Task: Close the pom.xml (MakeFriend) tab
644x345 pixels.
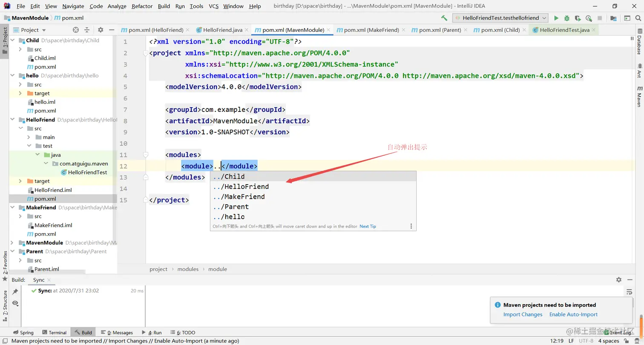Action: (402, 30)
